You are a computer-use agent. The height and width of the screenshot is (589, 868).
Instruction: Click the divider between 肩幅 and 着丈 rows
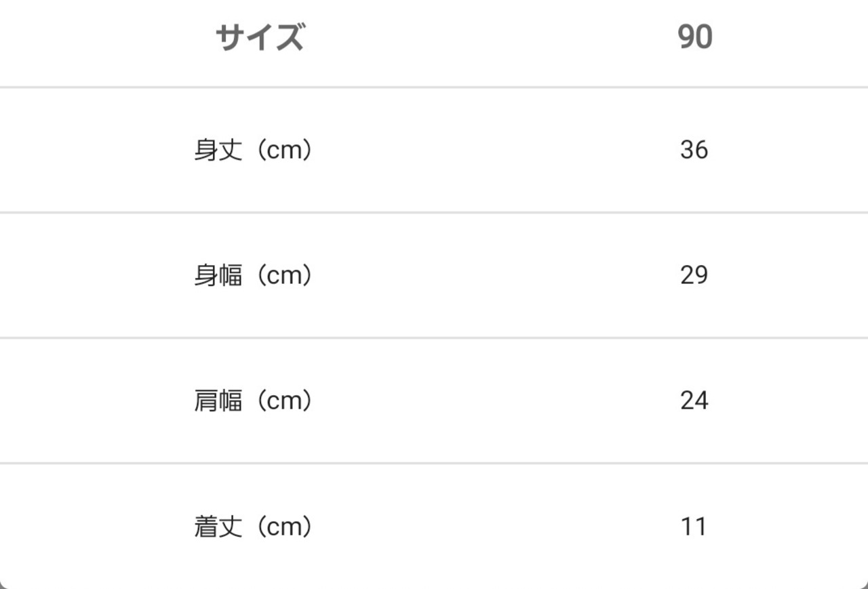(434, 463)
